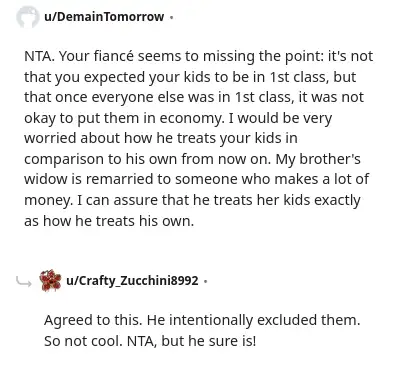Click the word 'money.' in the first comment

coord(49,200)
